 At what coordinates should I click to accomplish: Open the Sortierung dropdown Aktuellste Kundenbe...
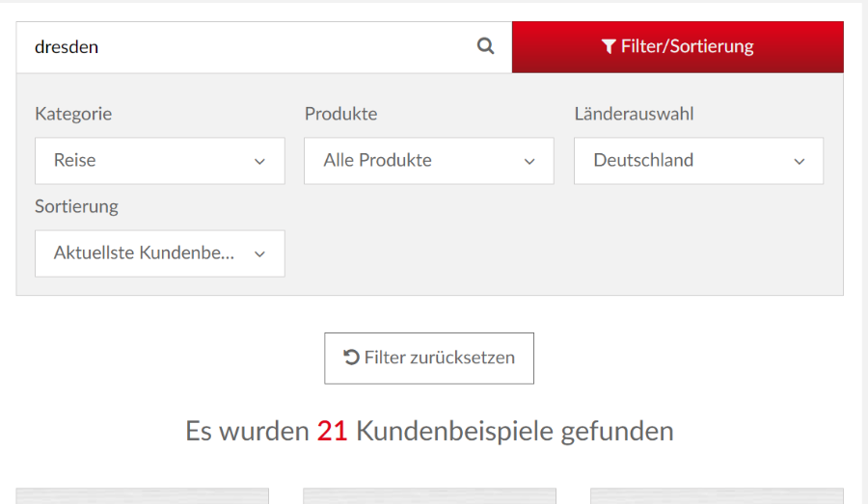coord(160,253)
